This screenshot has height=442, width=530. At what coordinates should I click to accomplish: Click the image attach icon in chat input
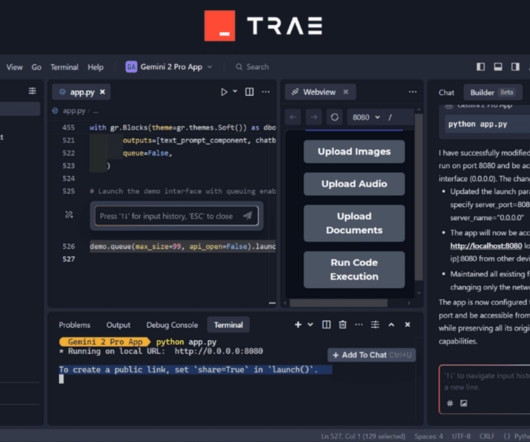click(463, 403)
